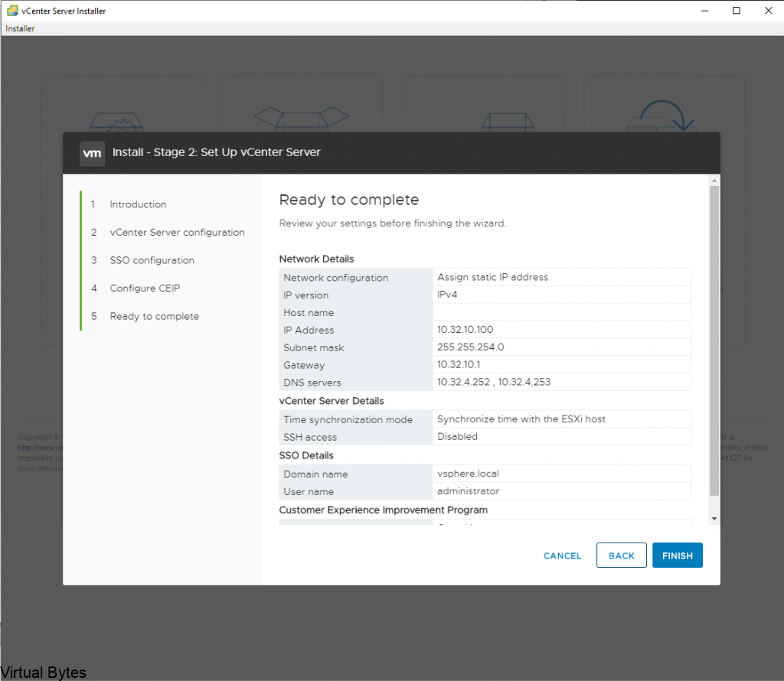Image resolution: width=784 pixels, height=681 pixels.
Task: Click the domain name vsphere.local
Action: coord(468,473)
